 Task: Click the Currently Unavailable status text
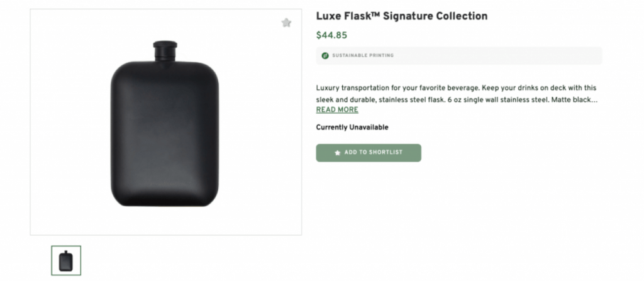tap(352, 128)
